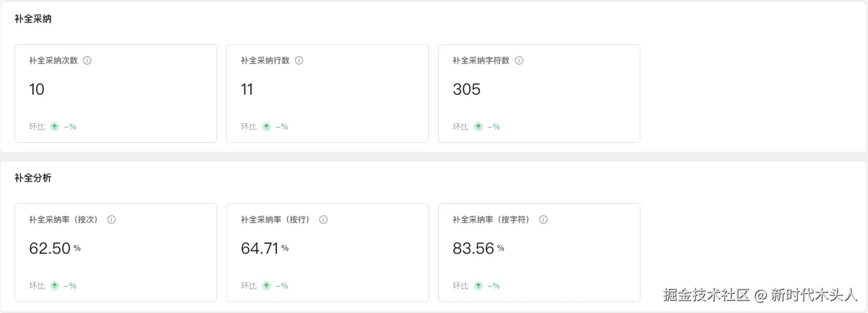Click the 305 characters accepted value
868x313 pixels.
pos(467,89)
